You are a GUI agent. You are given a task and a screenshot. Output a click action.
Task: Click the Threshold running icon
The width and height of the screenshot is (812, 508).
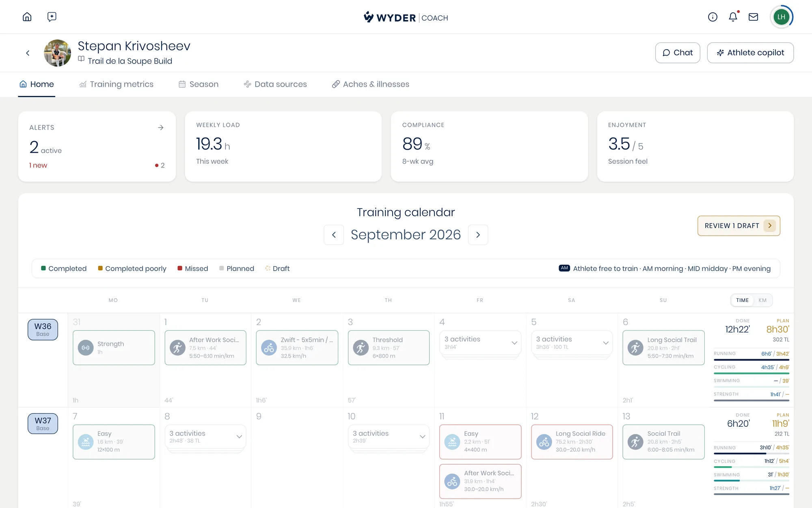point(361,348)
